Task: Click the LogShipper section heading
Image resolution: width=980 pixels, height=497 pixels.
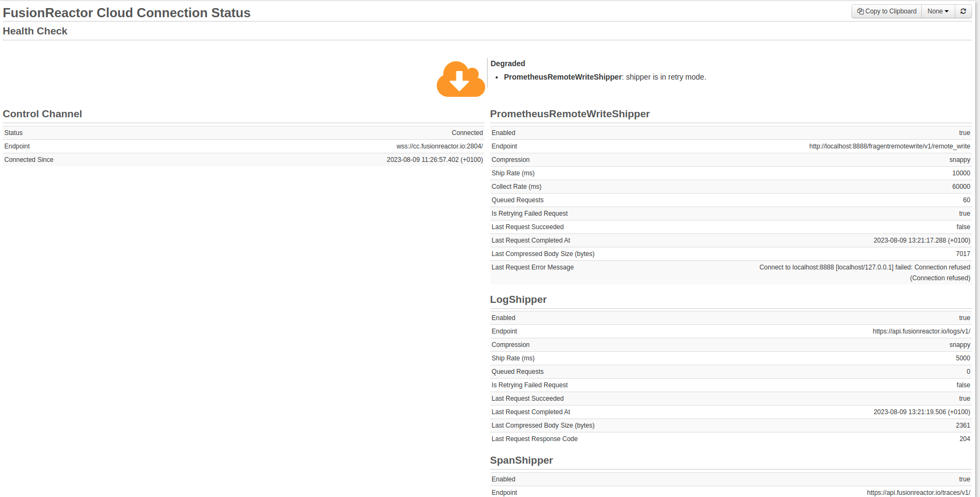Action: tap(518, 300)
